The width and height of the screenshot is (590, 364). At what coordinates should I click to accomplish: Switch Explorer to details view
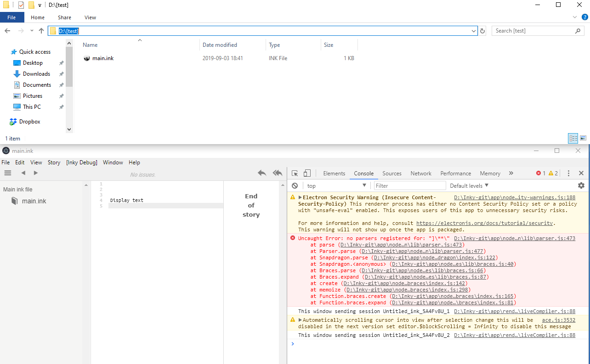click(573, 138)
